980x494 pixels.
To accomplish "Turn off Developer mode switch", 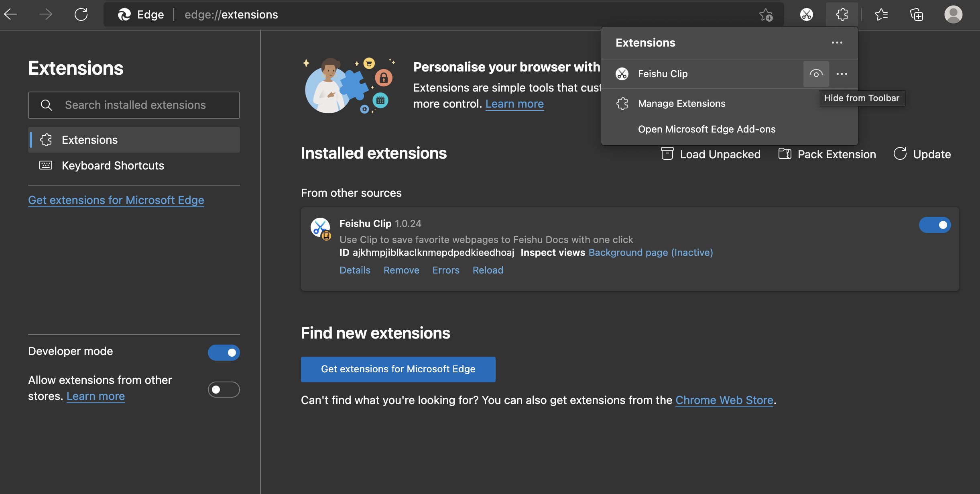I will pyautogui.click(x=224, y=353).
